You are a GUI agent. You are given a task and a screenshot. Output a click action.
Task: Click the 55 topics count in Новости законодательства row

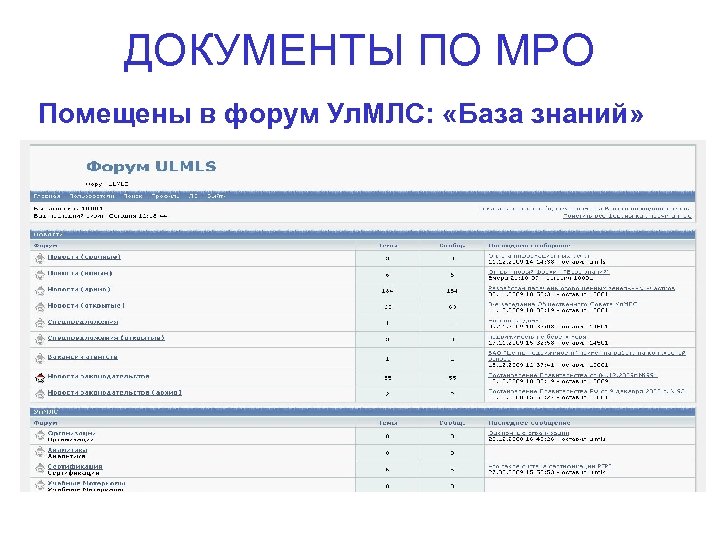(388, 378)
